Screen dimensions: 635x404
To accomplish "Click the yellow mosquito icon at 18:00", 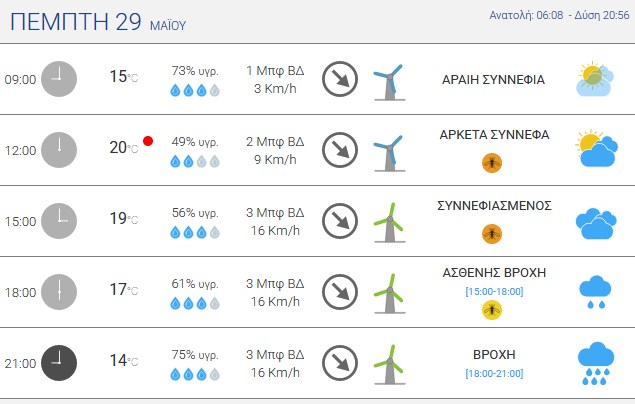I will click(x=492, y=310).
